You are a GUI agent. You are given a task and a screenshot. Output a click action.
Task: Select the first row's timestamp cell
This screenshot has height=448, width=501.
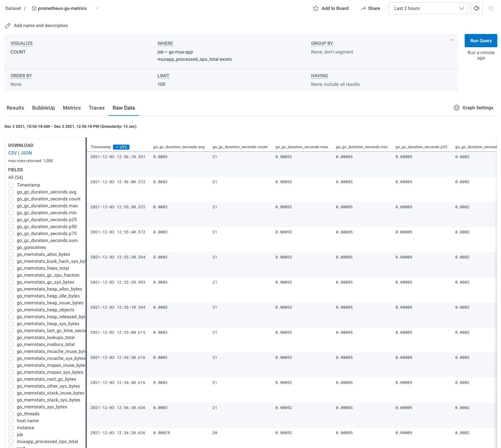pyautogui.click(x=118, y=157)
